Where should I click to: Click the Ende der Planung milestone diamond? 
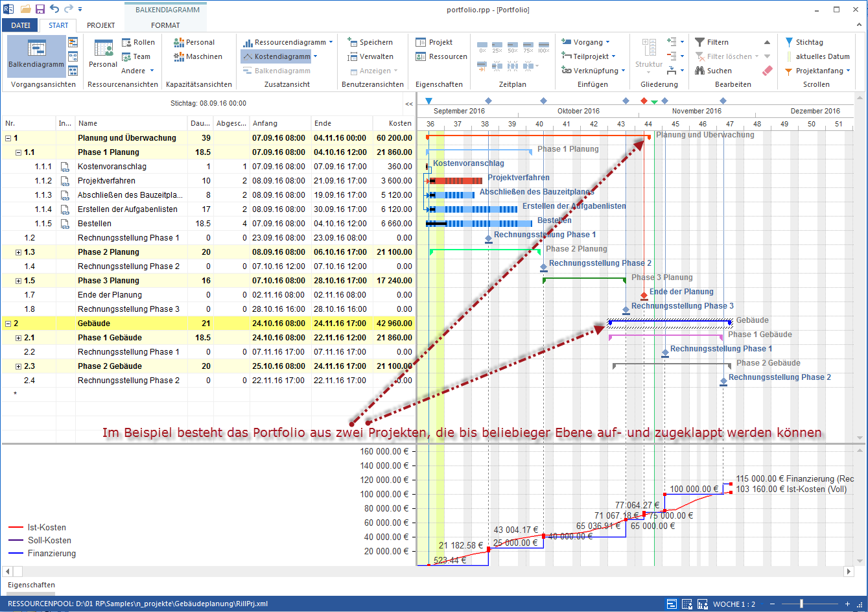coord(644,295)
